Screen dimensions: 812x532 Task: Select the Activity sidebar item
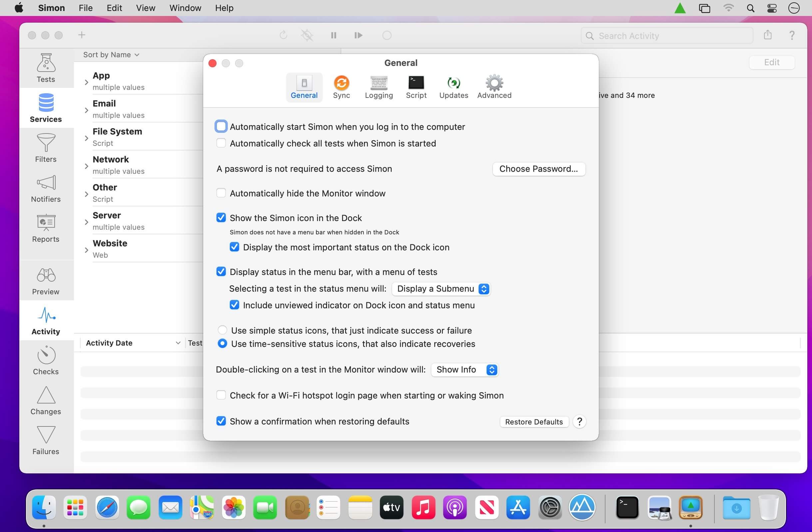point(46,320)
